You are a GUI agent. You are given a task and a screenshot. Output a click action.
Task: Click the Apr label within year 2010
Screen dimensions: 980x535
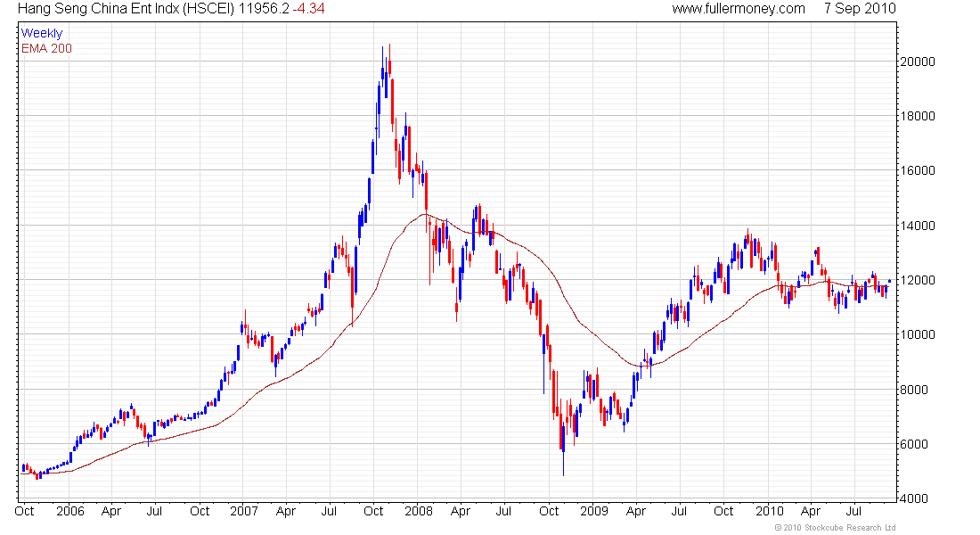(811, 512)
